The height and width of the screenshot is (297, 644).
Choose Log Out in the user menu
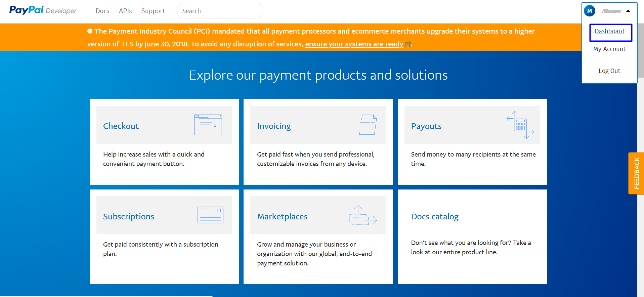pyautogui.click(x=609, y=71)
